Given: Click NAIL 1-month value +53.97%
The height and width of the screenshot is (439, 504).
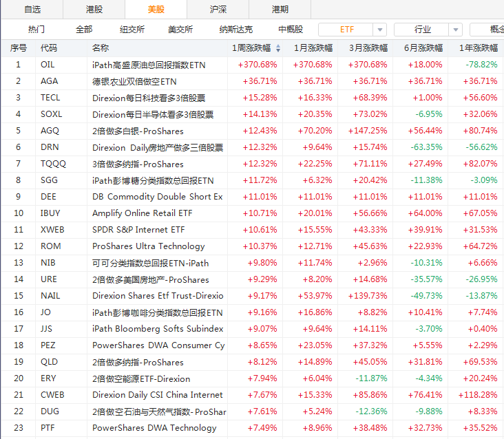Looking at the screenshot, I should [x=315, y=296].
